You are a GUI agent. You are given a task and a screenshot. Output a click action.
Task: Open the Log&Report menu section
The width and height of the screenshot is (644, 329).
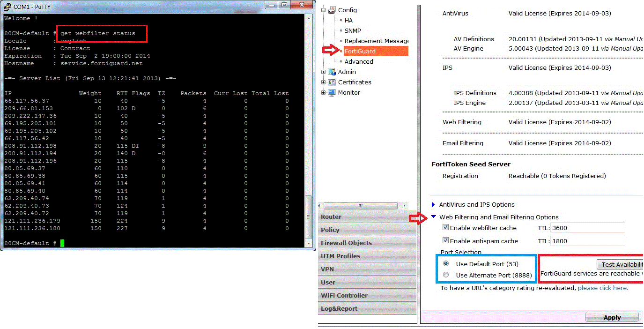(367, 308)
